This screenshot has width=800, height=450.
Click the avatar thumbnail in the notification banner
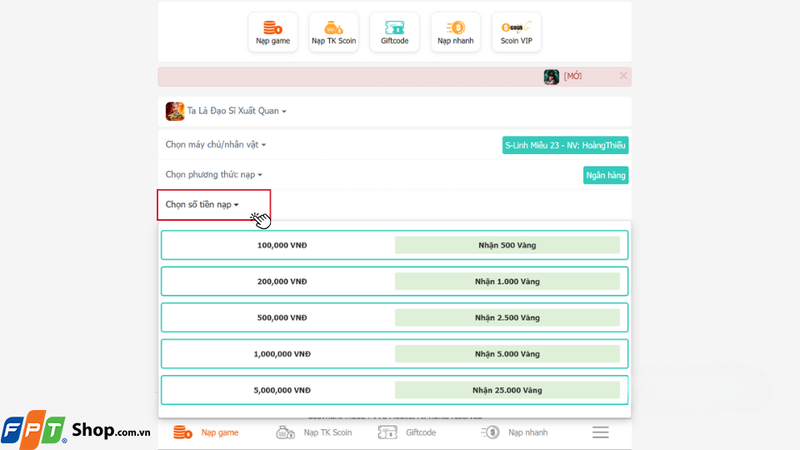tap(551, 77)
